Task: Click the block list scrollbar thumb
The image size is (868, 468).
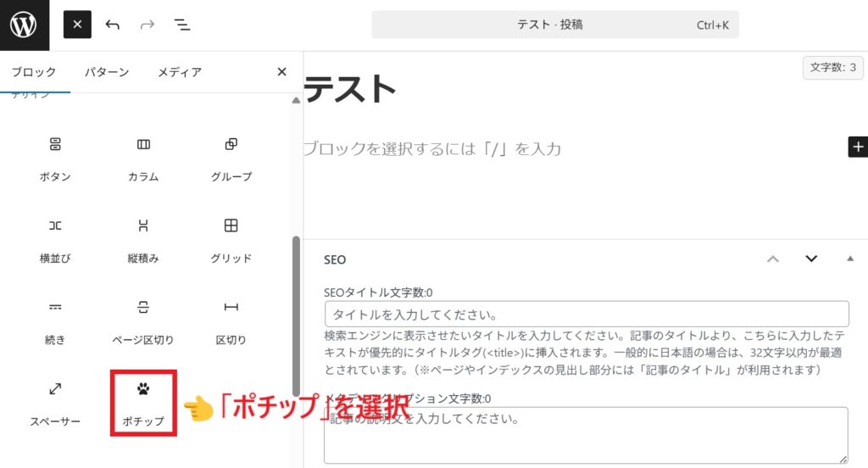Action: click(296, 315)
